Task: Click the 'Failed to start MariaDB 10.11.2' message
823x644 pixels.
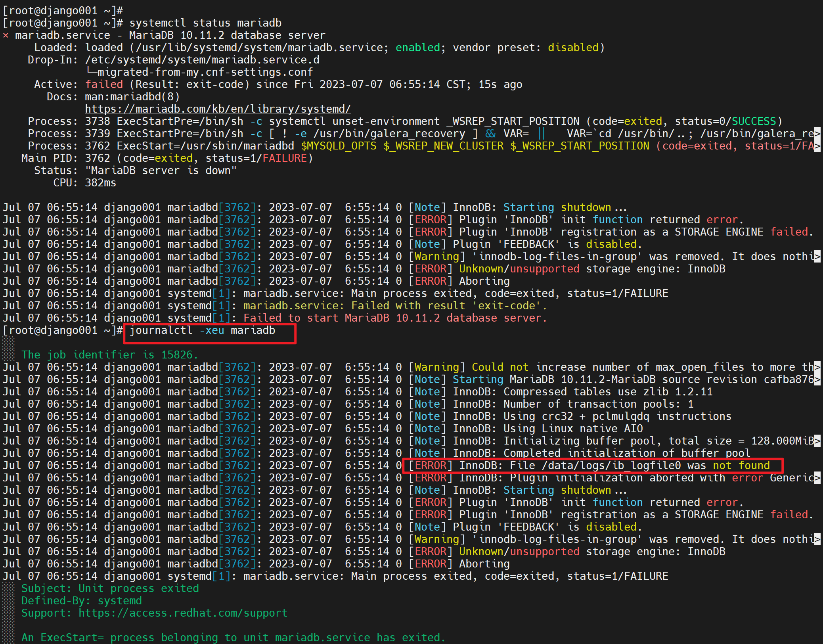Action: point(395,318)
